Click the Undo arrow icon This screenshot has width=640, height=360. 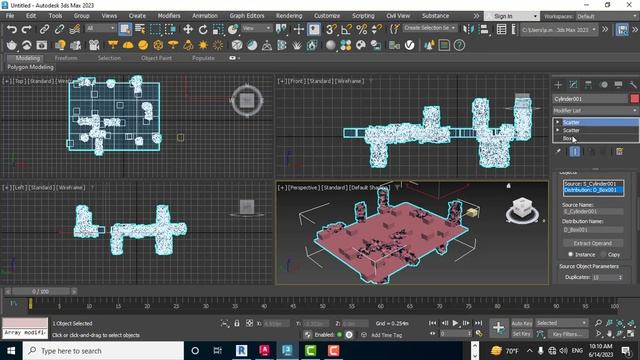point(12,29)
